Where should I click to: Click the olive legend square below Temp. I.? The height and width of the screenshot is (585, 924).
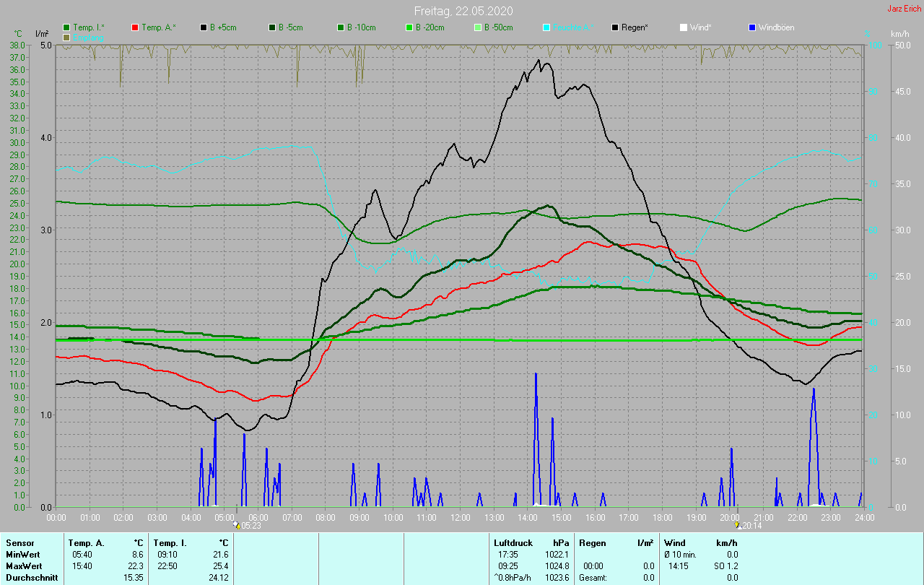(x=66, y=37)
